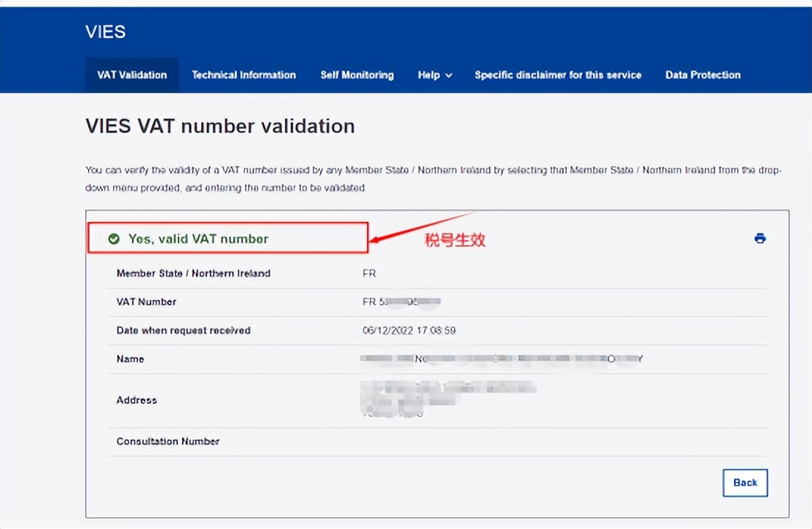
Task: Click the Consultation Number row label
Action: (x=167, y=442)
